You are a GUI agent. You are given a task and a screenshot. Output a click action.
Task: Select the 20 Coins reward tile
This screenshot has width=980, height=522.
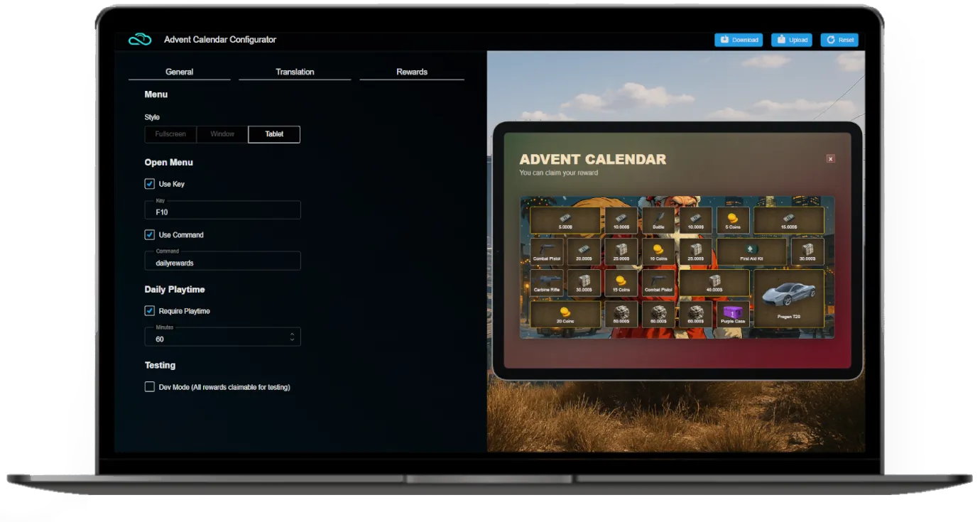[x=565, y=313]
